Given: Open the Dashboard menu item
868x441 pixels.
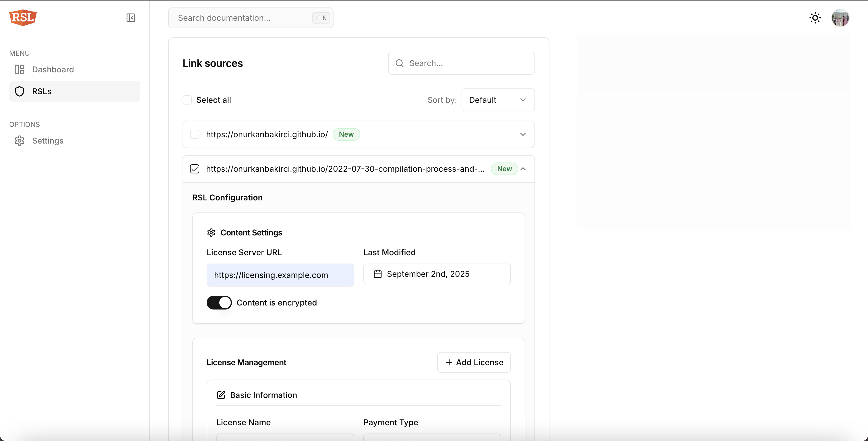Looking at the screenshot, I should pyautogui.click(x=74, y=69).
